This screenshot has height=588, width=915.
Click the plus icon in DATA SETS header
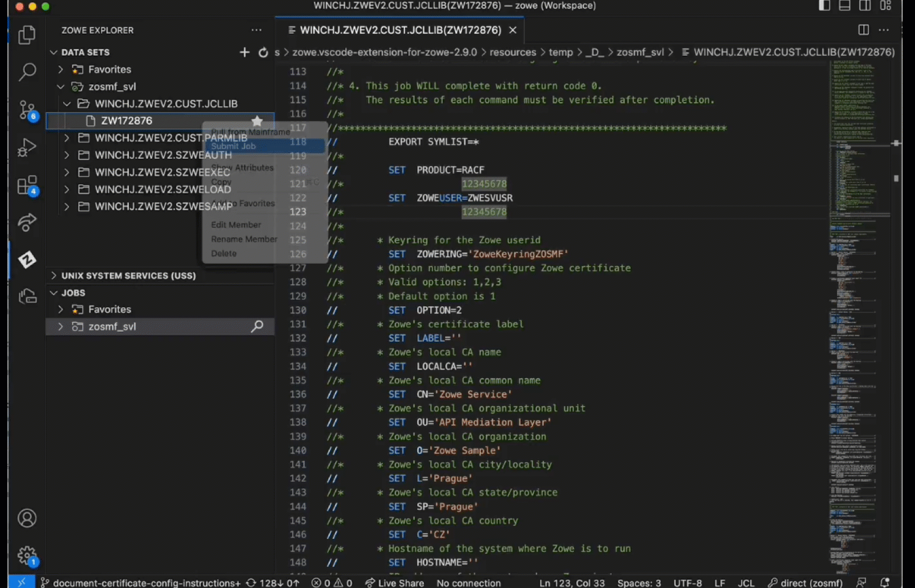click(244, 52)
